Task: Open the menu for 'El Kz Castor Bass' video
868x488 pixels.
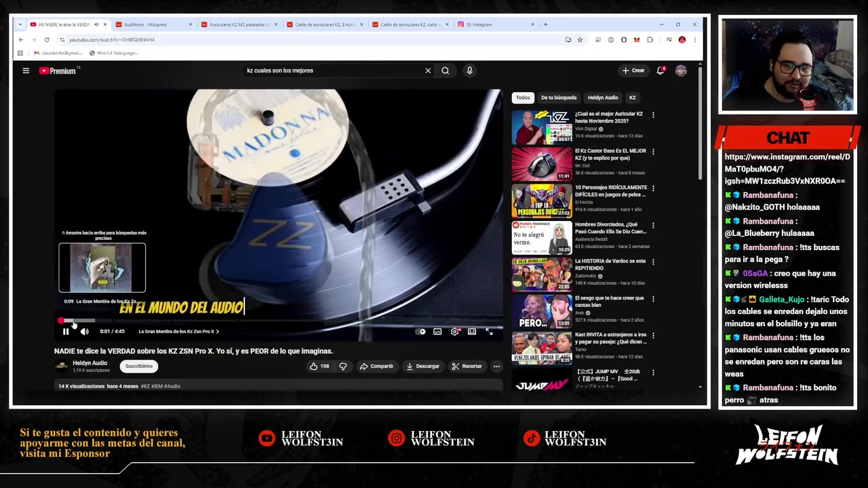Action: [x=653, y=152]
